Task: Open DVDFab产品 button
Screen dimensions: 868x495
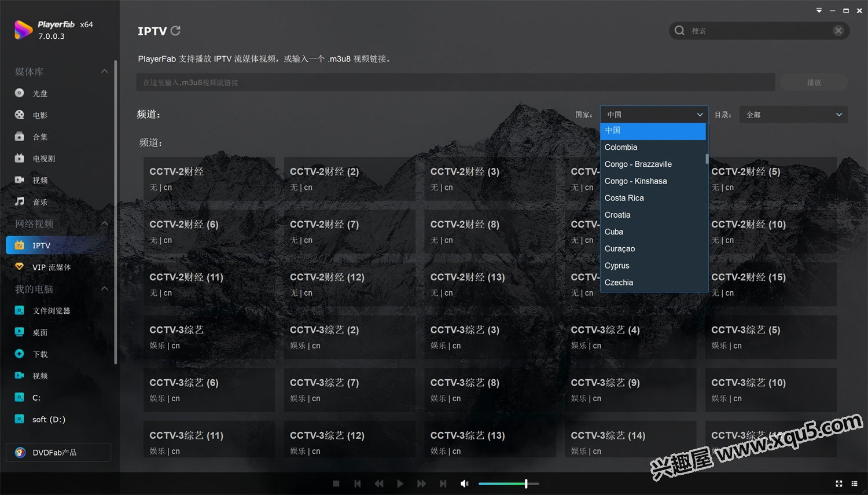Action: pos(58,453)
